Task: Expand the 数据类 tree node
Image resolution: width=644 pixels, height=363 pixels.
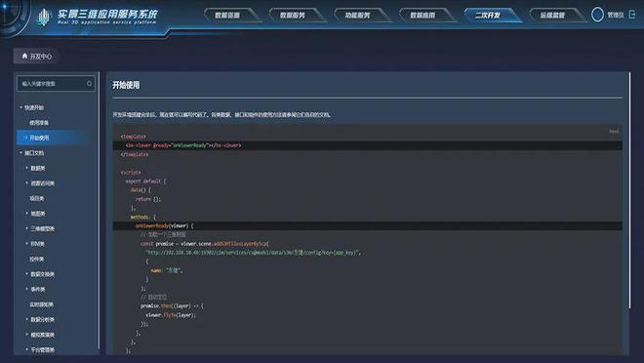Action: pyautogui.click(x=26, y=168)
